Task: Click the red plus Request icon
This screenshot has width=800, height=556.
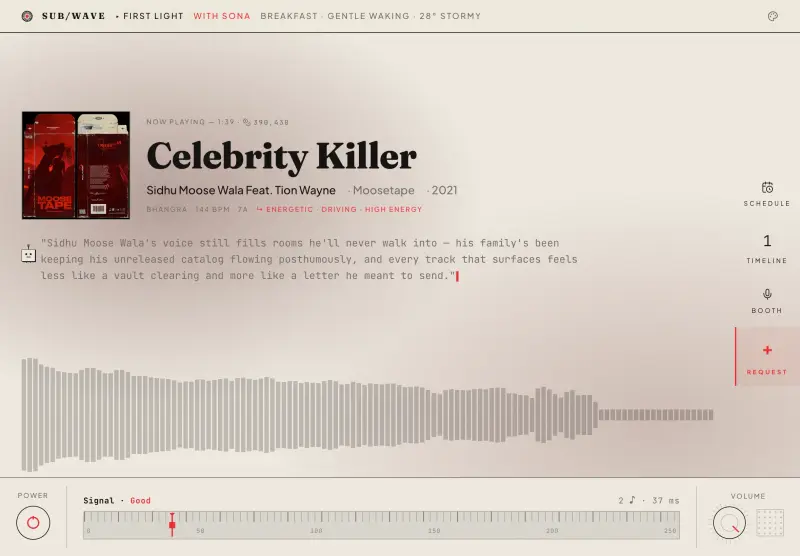Action: [x=767, y=350]
